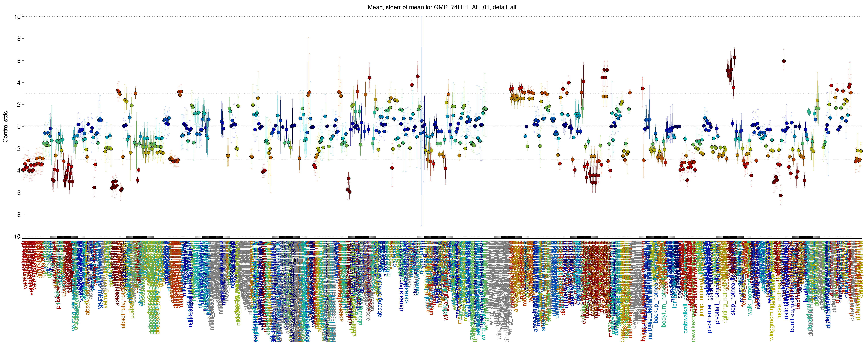The height and width of the screenshot is (342, 868).
Task: Click the 'move_notnea' x-axis label
Action: 779,301
